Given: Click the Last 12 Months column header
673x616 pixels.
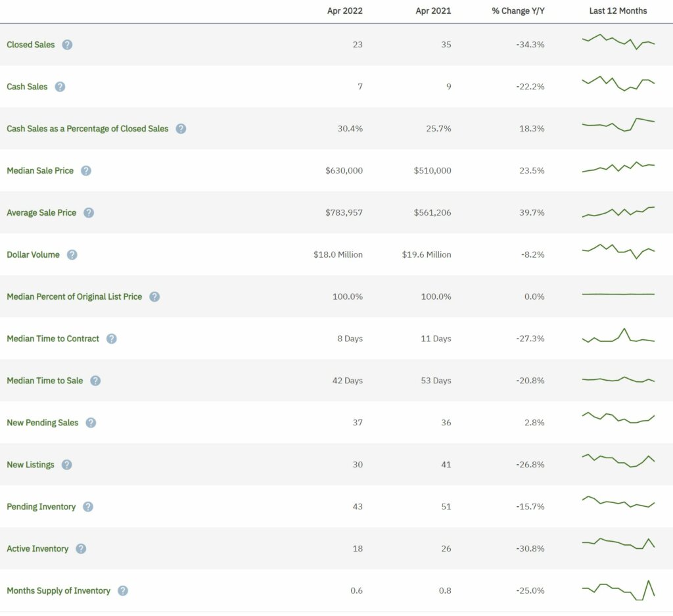Looking at the screenshot, I should pyautogui.click(x=618, y=11).
